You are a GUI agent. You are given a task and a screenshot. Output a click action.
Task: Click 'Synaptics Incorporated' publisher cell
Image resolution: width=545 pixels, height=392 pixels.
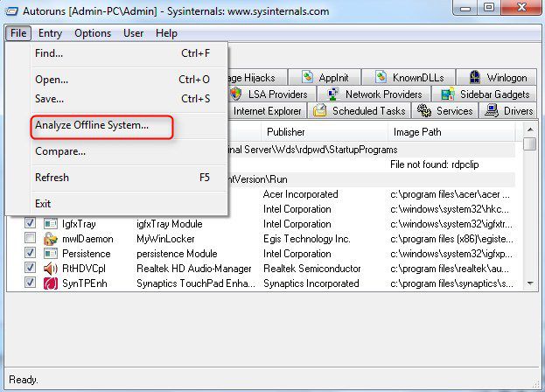point(311,283)
